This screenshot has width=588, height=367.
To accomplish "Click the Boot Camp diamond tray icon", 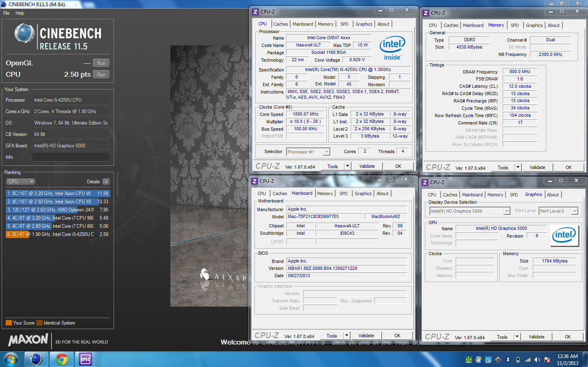I will (x=498, y=360).
